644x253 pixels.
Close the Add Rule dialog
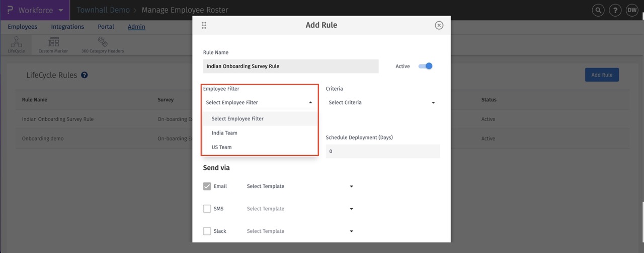coord(439,25)
